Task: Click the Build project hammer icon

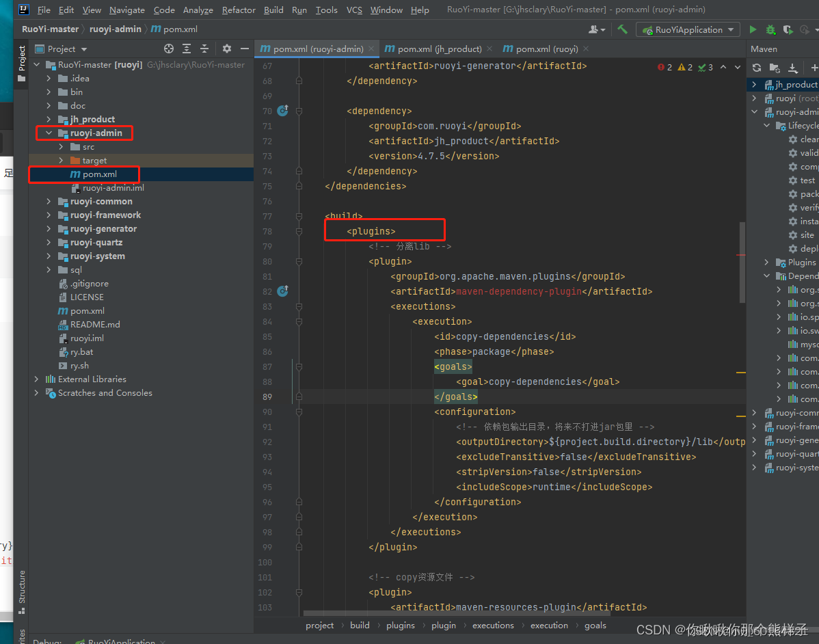Action: point(622,30)
